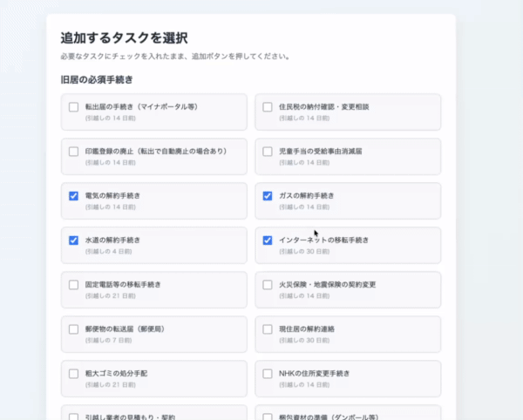The width and height of the screenshot is (523, 420).
Task: Tick the 児童手当の受給事由消滅届 checkbox
Action: click(268, 152)
